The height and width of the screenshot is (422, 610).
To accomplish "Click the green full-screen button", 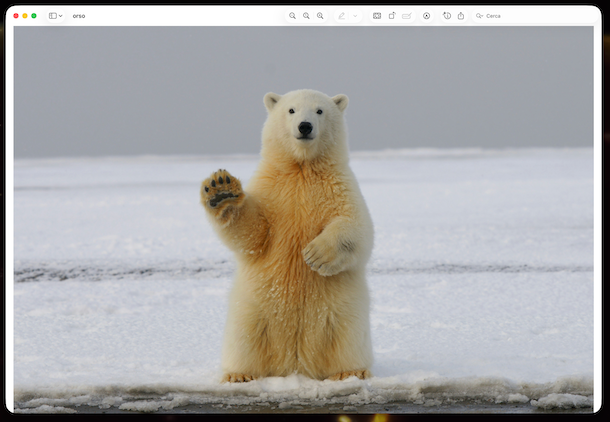I will click(x=34, y=16).
